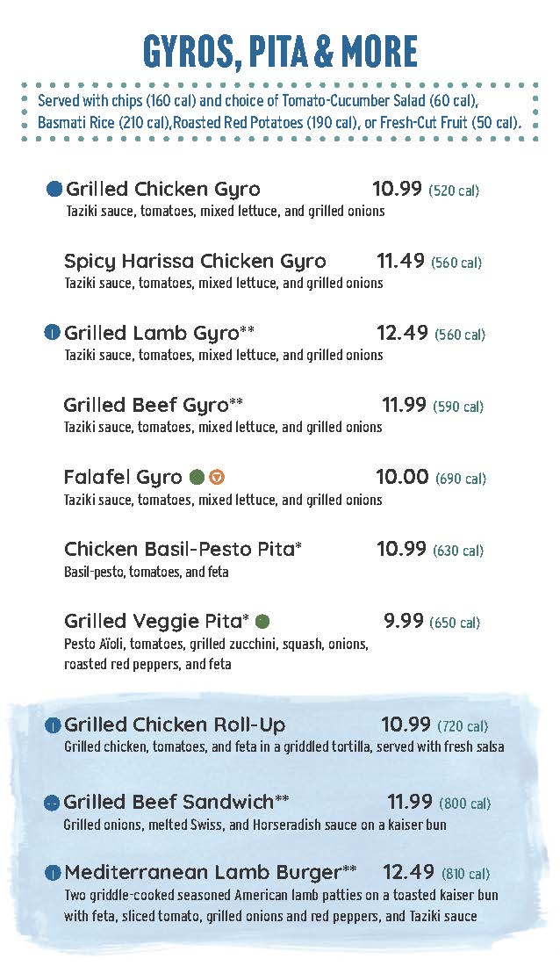Click the Gyros, Pita & More heading
This screenshot has width=560, height=966.
click(280, 52)
